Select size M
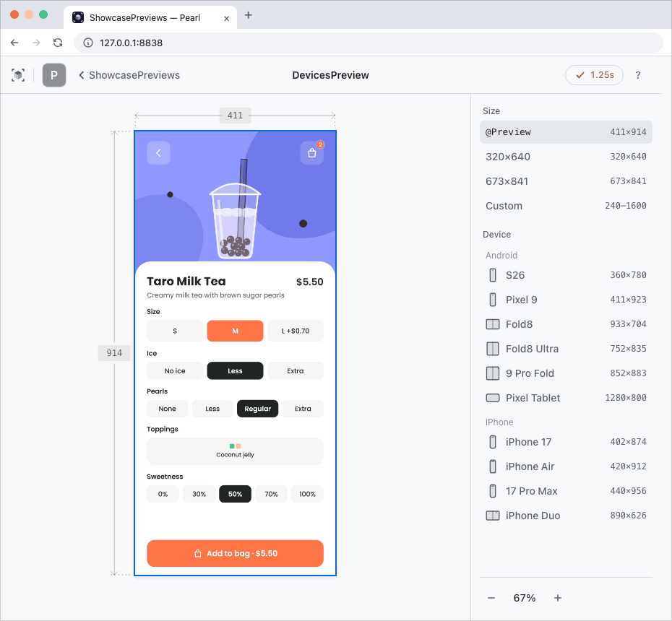This screenshot has width=672, height=621. [235, 331]
